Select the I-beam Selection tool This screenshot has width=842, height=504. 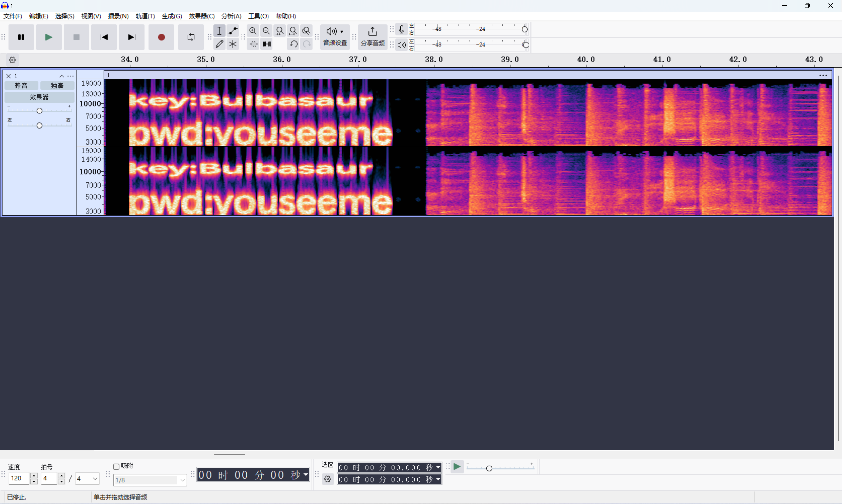(219, 31)
